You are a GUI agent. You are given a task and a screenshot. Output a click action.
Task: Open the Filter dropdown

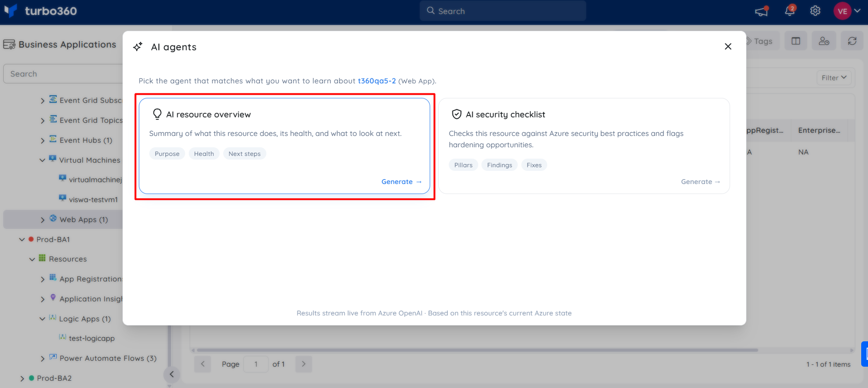point(834,78)
